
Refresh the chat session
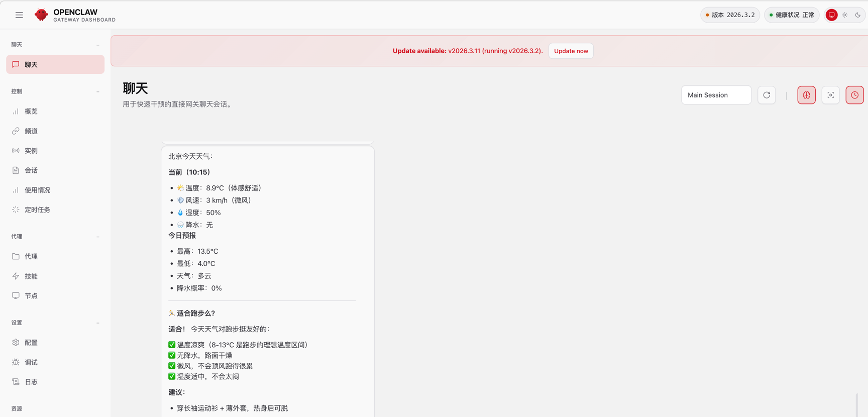767,95
